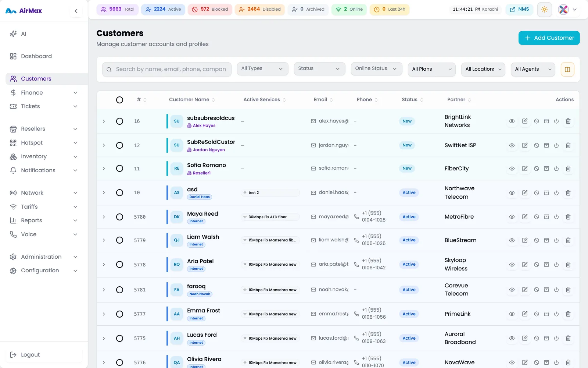Expand the Tickets sidebar menu
The width and height of the screenshot is (588, 368).
coord(44,106)
